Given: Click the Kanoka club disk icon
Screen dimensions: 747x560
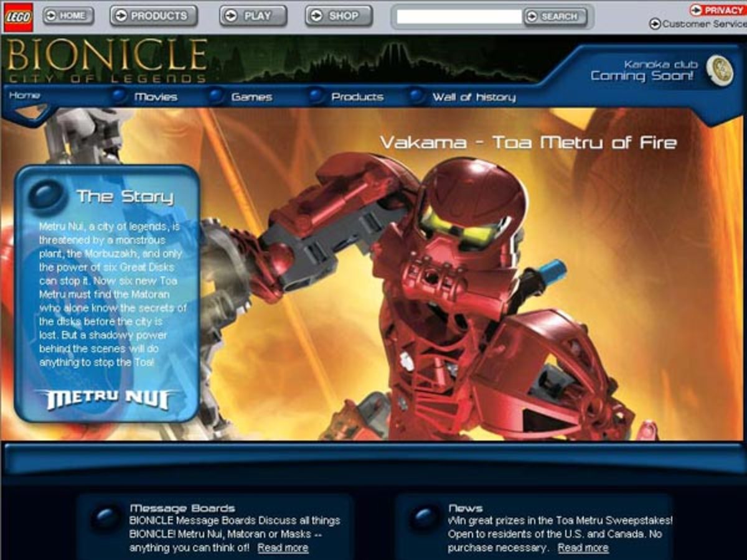Looking at the screenshot, I should [720, 70].
